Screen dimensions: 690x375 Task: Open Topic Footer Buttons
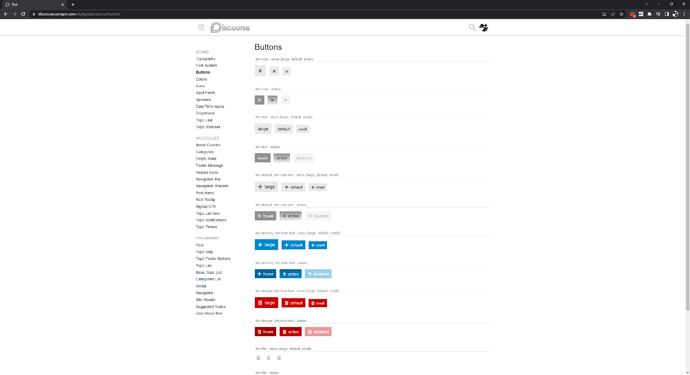213,258
